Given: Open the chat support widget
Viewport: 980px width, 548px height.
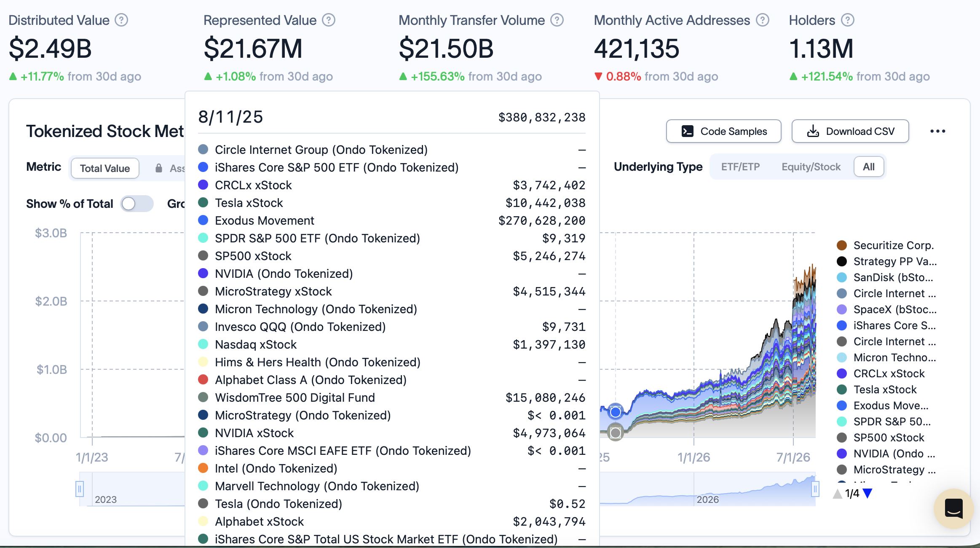Looking at the screenshot, I should click(953, 508).
